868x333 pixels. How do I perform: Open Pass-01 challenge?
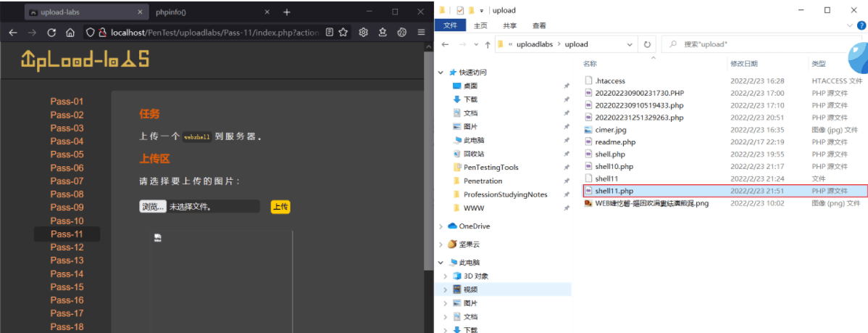(x=67, y=102)
